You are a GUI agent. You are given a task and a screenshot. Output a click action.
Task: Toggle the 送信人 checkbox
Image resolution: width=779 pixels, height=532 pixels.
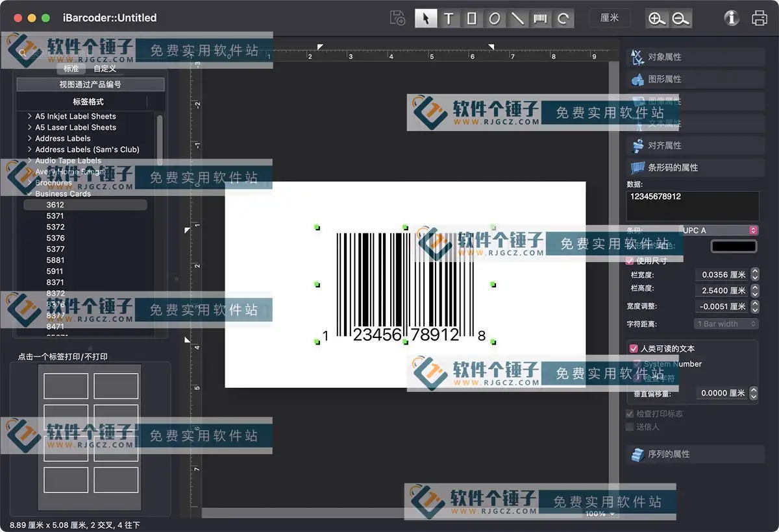click(x=630, y=427)
